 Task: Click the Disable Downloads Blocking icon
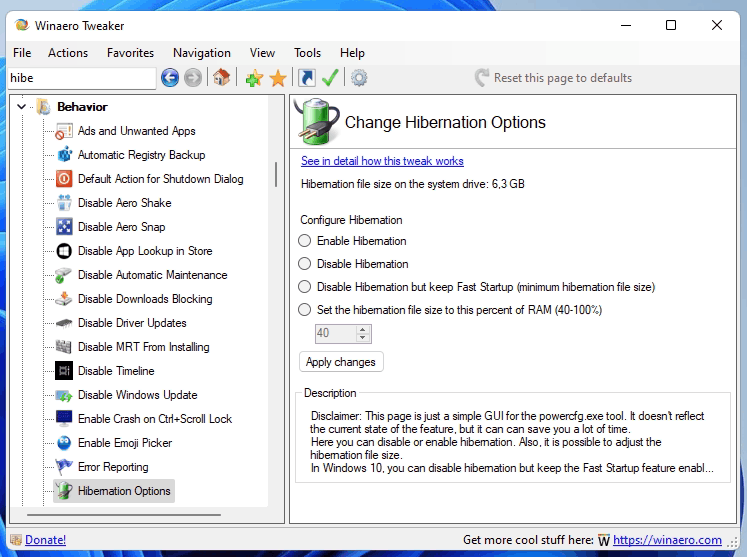pos(64,299)
